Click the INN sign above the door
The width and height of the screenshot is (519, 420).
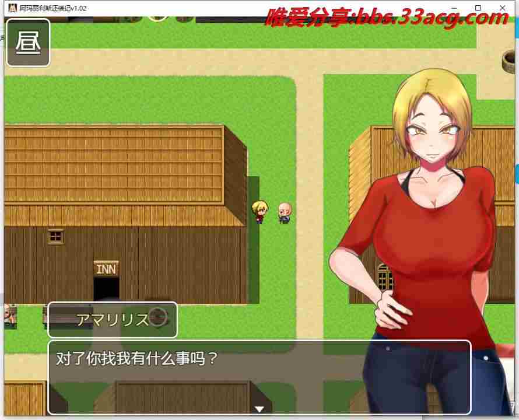[106, 269]
